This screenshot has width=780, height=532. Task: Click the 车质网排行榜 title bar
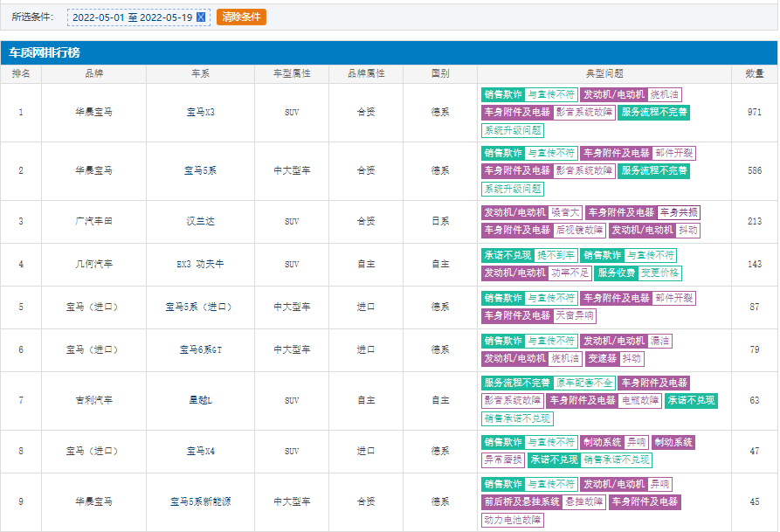click(x=389, y=52)
